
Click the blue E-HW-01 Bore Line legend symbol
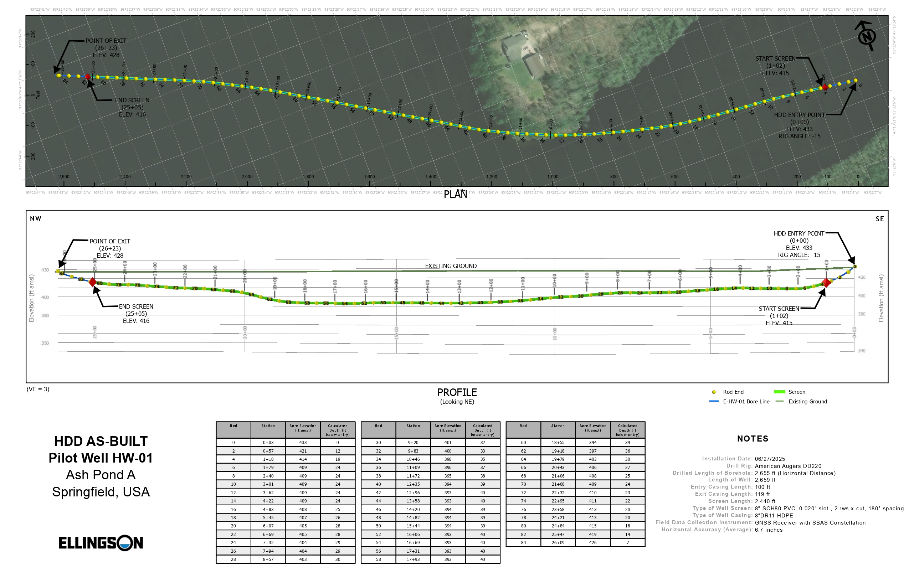(714, 401)
